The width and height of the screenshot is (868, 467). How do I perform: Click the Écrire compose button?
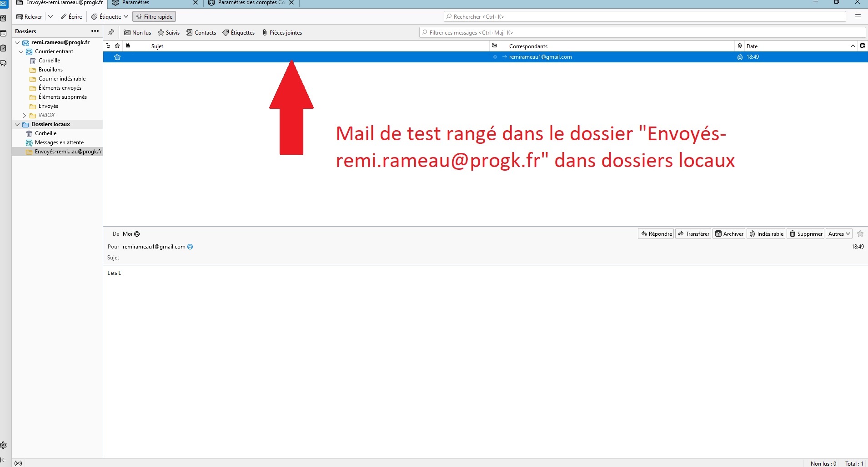(x=71, y=17)
